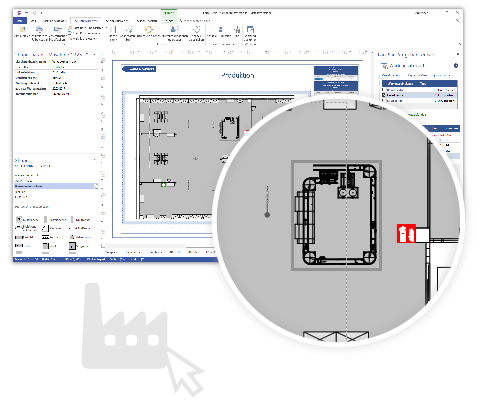Open the gear settings icon in right panel
Screen dimensions: 480x400
click(x=456, y=66)
